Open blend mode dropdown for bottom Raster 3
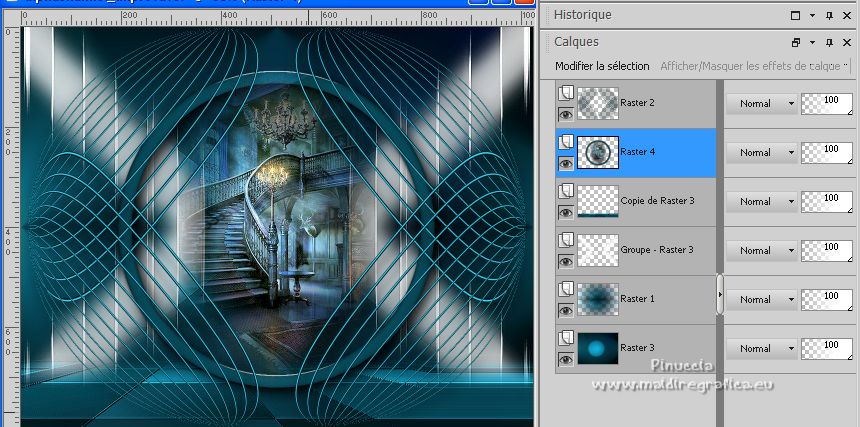Image resolution: width=860 pixels, height=427 pixels. click(x=762, y=349)
